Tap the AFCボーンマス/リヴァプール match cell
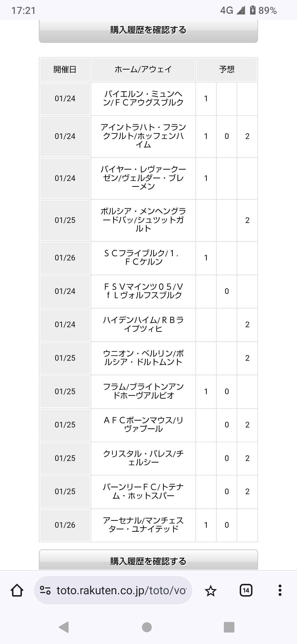The height and width of the screenshot is (644, 297). pos(143,425)
